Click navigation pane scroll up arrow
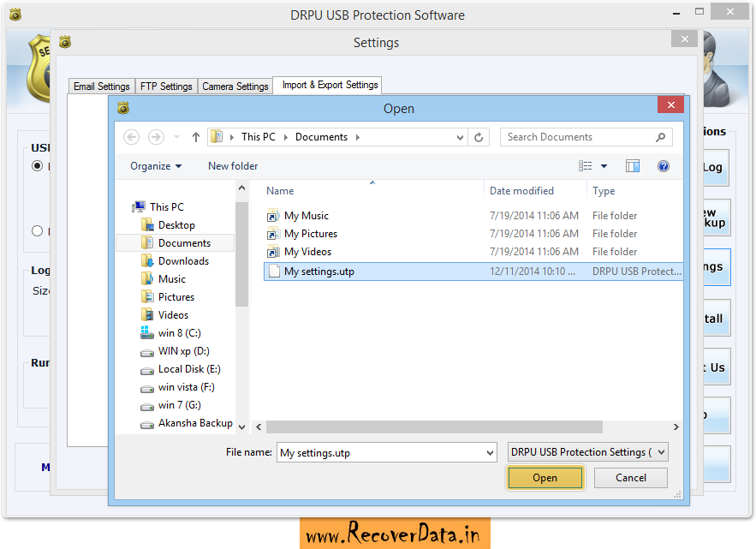The image size is (756, 549). coord(242,188)
